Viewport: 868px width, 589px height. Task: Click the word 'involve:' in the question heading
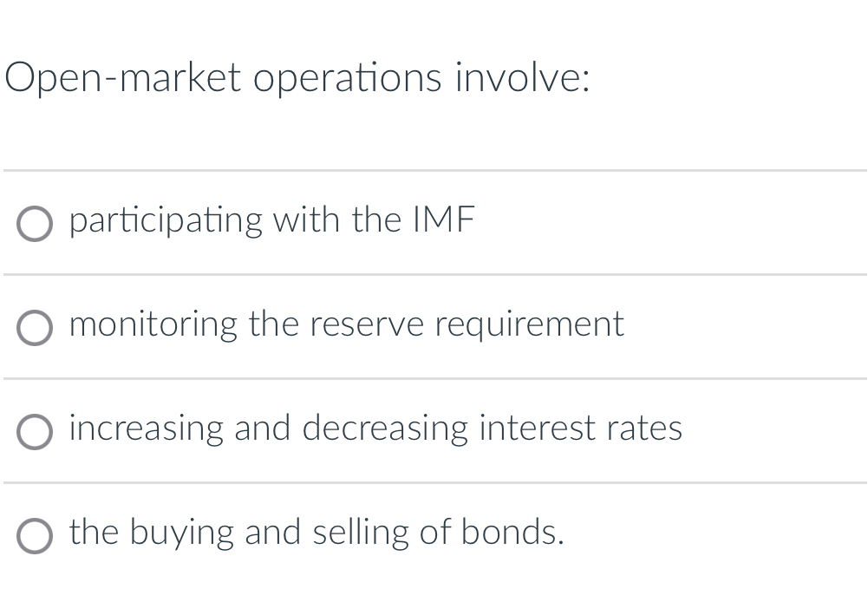[523, 78]
